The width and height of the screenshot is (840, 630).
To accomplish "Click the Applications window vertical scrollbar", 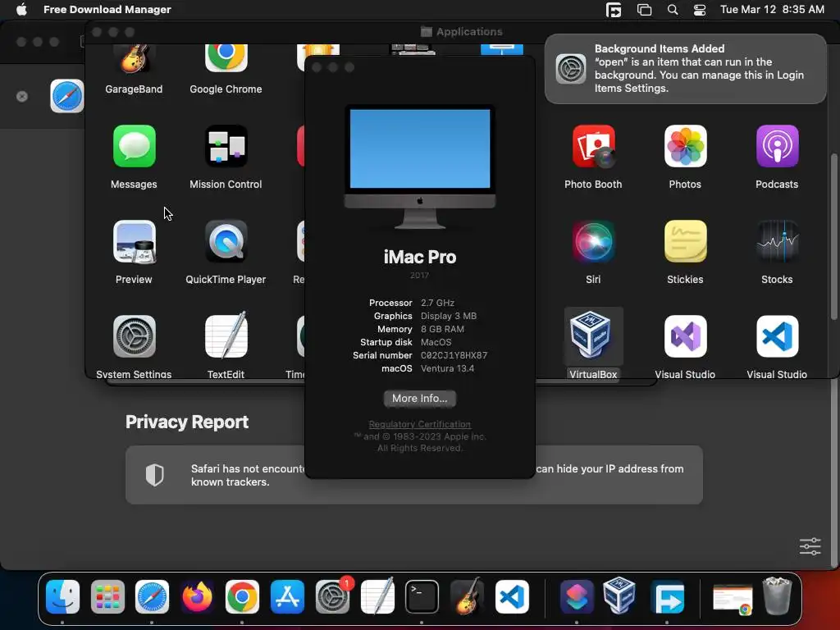I will (834, 237).
